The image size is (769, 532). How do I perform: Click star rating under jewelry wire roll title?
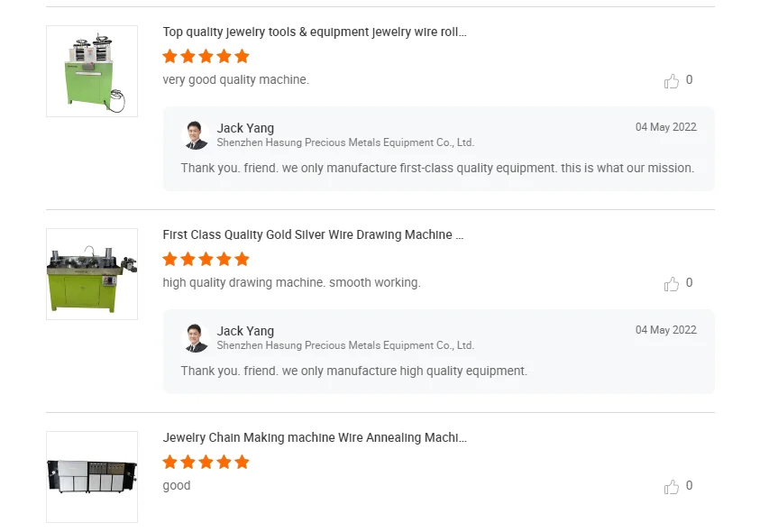coord(206,56)
